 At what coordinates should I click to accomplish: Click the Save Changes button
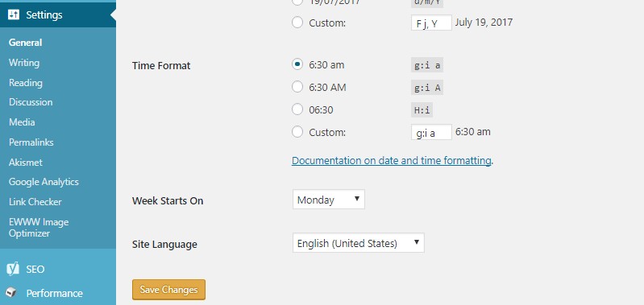point(168,290)
